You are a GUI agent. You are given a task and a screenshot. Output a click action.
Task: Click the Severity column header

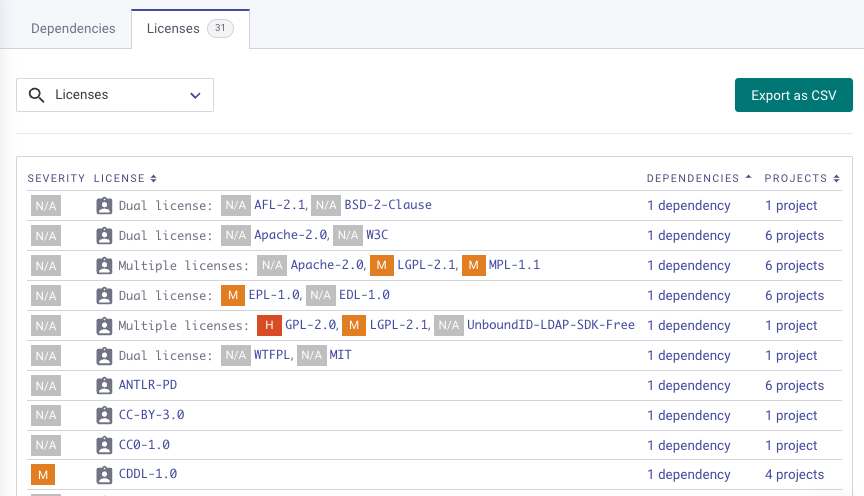click(56, 178)
